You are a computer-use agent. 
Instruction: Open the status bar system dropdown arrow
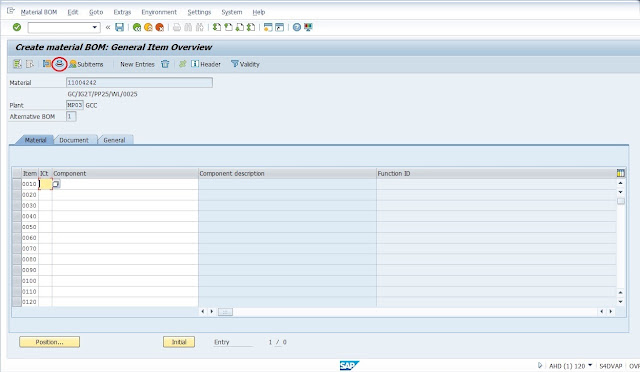click(590, 365)
